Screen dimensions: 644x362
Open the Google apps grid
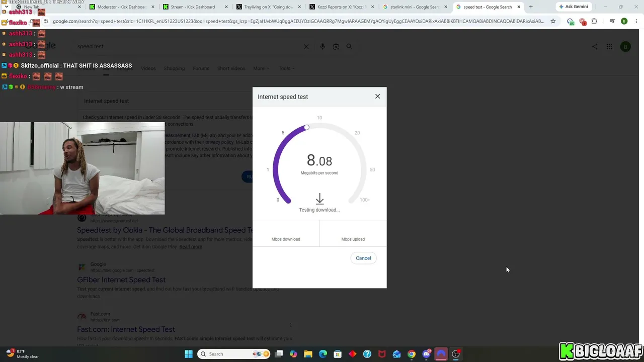pos(609,47)
